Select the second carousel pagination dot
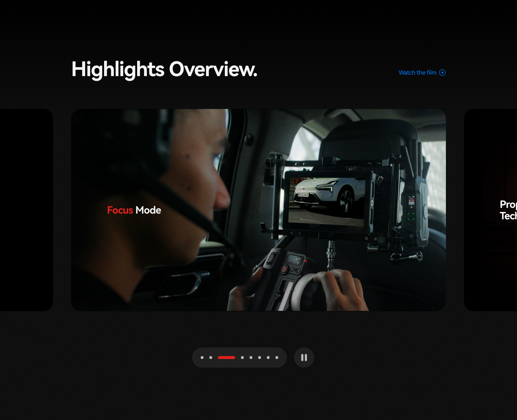517x420 pixels. tap(211, 358)
